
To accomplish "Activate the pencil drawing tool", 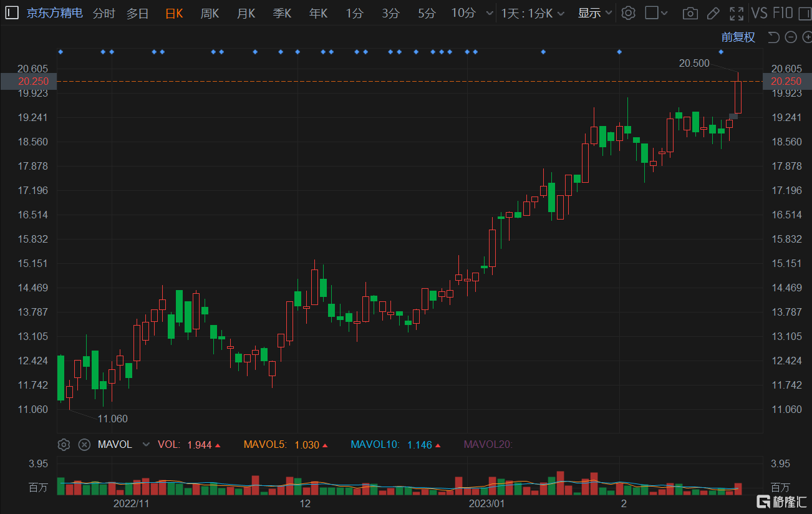I will (713, 13).
